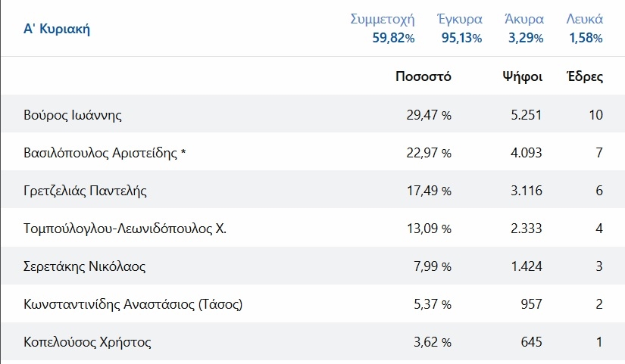Click vote count 4.093
Image resolution: width=625 pixels, height=364 pixels.
(527, 153)
